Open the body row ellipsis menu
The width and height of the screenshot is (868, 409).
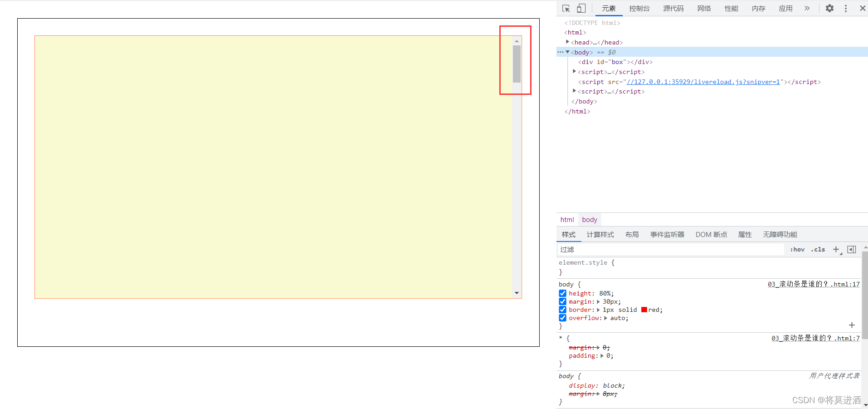(561, 52)
